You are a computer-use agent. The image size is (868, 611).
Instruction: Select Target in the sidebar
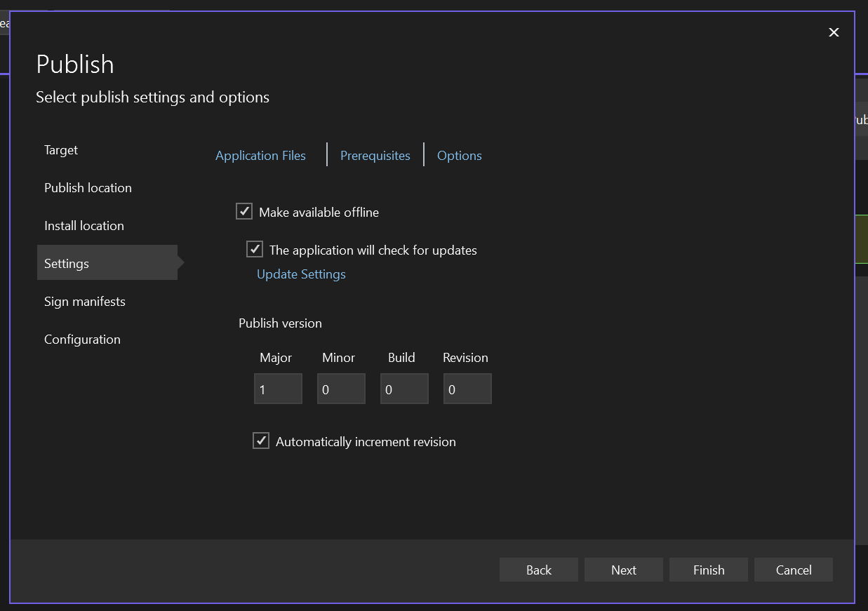(x=60, y=149)
